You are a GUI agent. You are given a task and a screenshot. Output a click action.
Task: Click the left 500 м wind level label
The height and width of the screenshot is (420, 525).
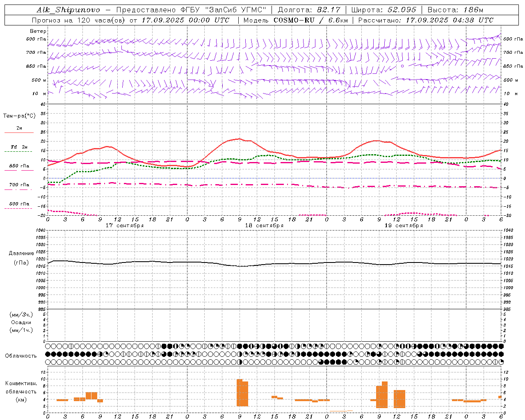(x=39, y=80)
